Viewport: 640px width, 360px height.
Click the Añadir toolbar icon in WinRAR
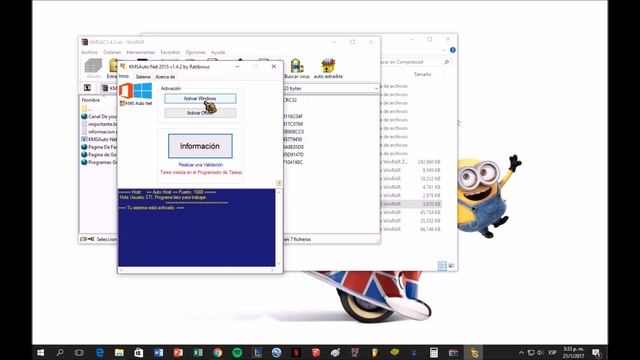[93, 68]
